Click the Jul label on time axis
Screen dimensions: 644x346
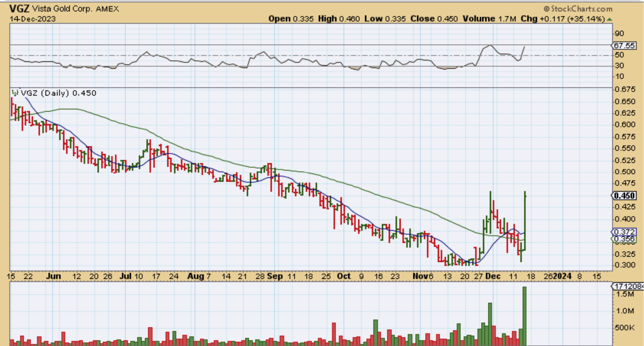pos(125,276)
